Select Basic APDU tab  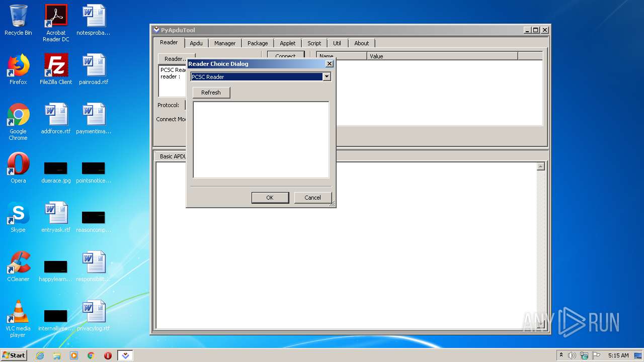pyautogui.click(x=172, y=156)
